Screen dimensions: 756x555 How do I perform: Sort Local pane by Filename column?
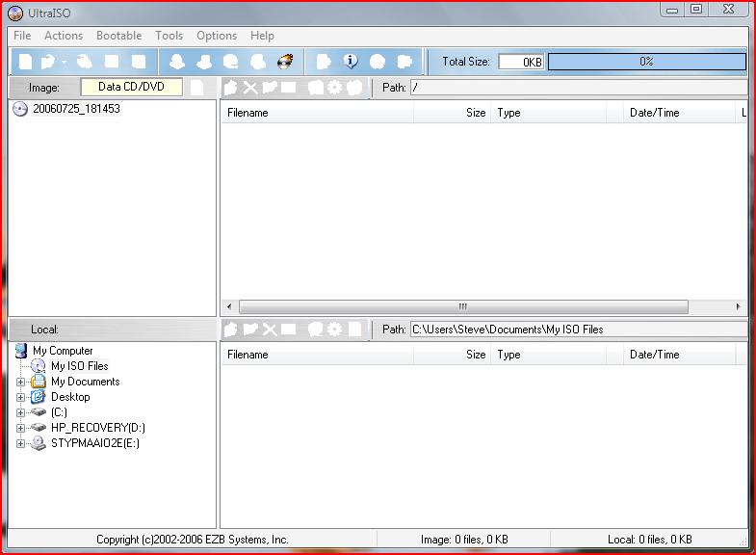click(317, 355)
